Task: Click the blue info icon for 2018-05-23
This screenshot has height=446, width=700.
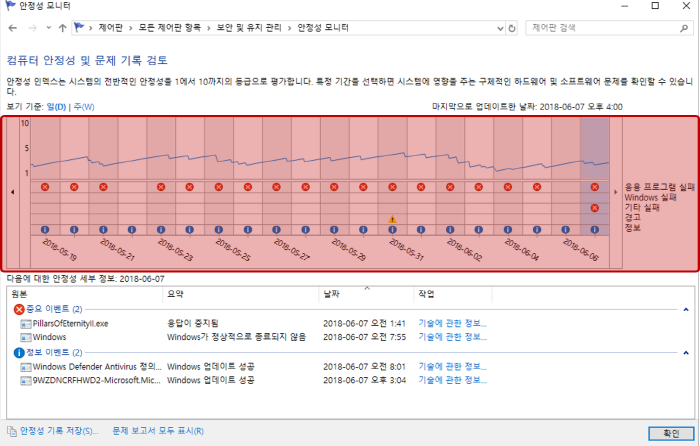Action: pos(161,230)
